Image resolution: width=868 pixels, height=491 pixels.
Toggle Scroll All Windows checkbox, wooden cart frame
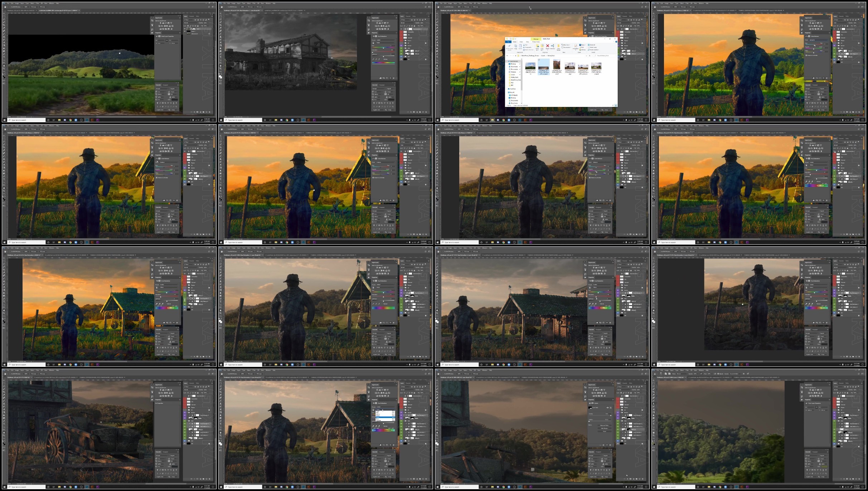pyautogui.click(x=10, y=374)
